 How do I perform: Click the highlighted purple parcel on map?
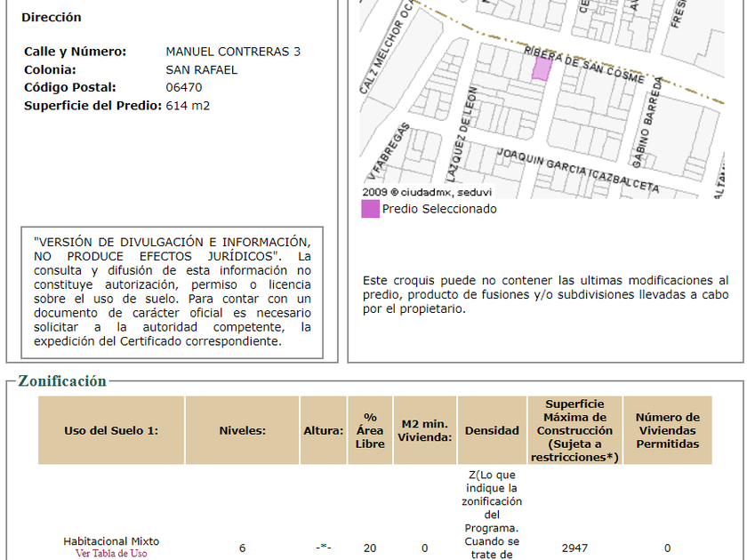[x=542, y=68]
